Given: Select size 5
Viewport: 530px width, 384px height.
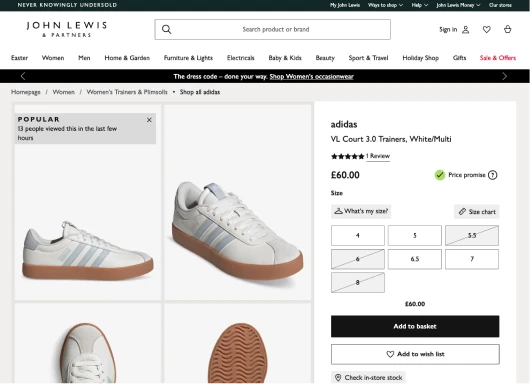Looking at the screenshot, I should point(415,235).
